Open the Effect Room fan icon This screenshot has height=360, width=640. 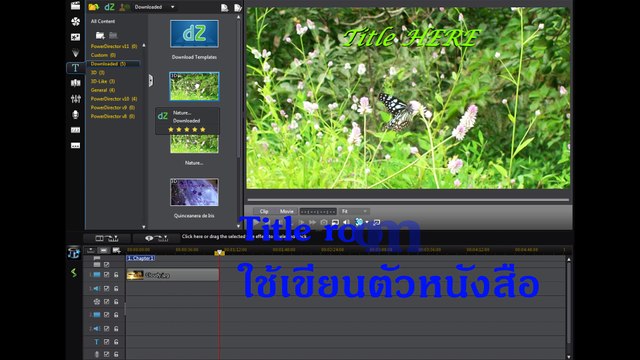click(x=76, y=21)
